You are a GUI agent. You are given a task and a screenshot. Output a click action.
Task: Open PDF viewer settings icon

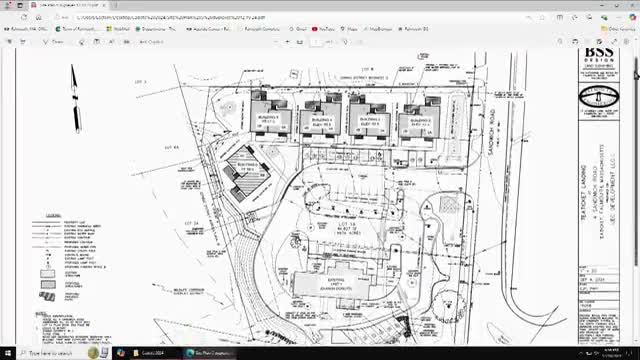pyautogui.click(x=627, y=42)
